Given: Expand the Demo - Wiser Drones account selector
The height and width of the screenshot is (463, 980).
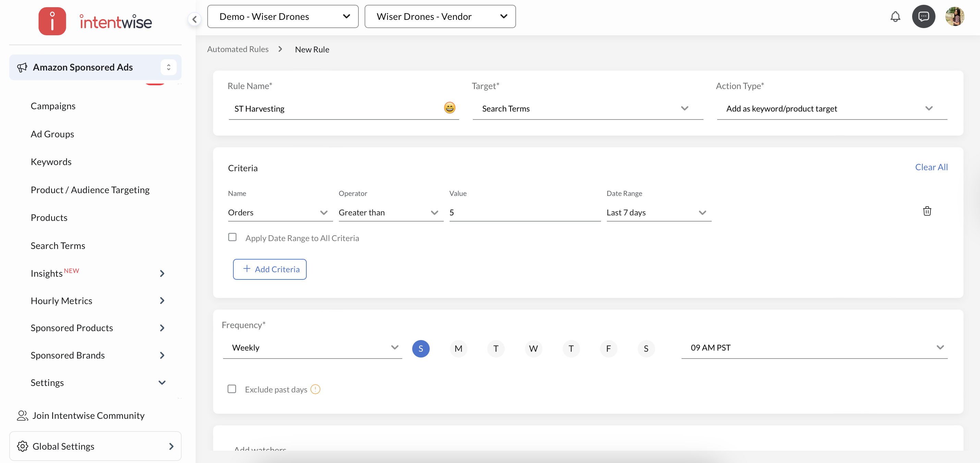Looking at the screenshot, I should pos(283,17).
